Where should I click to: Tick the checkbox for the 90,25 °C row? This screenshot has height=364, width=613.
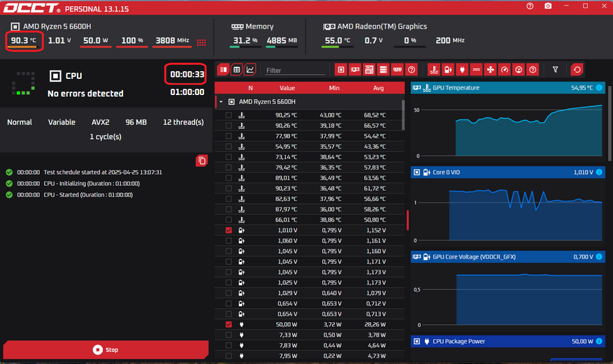[229, 115]
